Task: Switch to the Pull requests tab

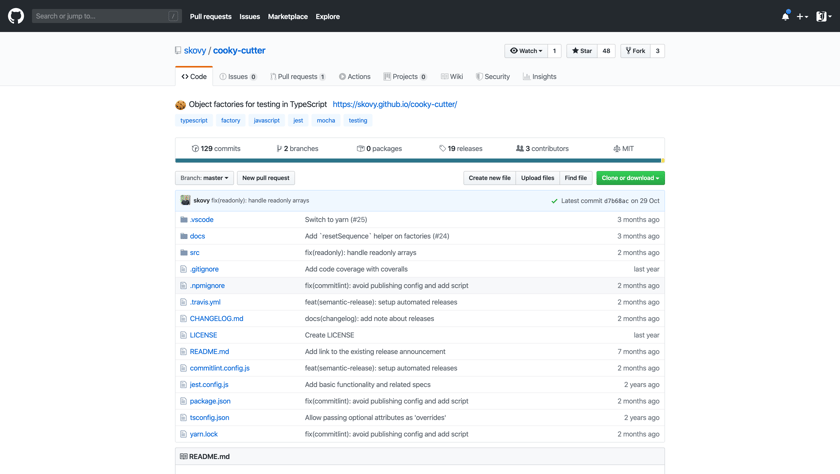Action: point(298,77)
